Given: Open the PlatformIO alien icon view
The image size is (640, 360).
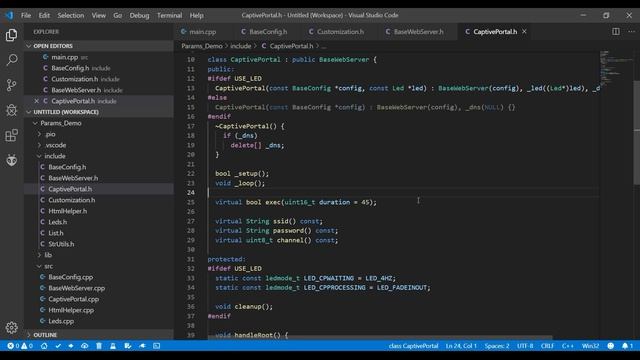Looking at the screenshot, I should point(11,160).
